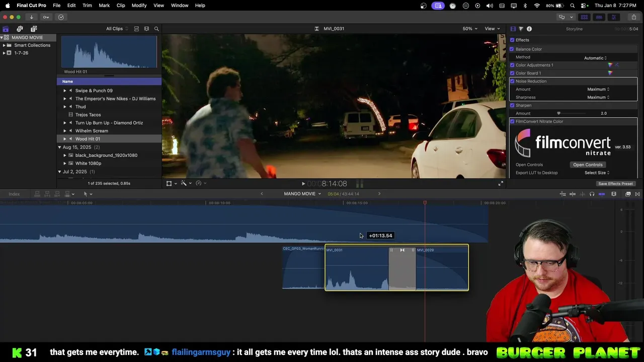
Task: Show or hide the Timeline button
Action: point(599,17)
